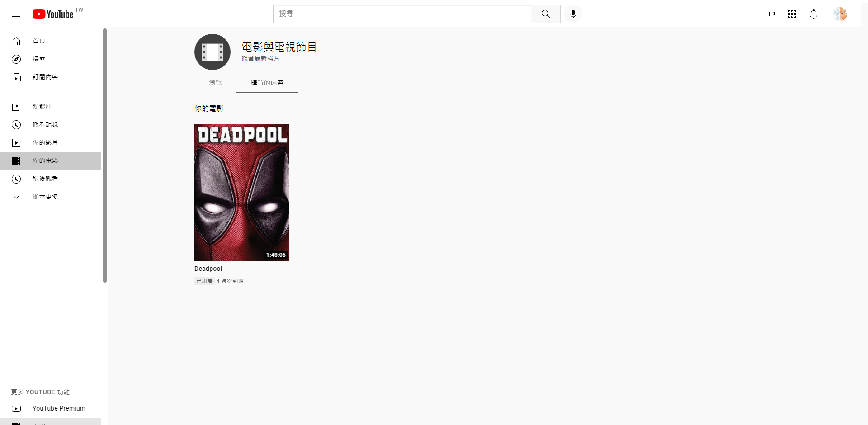Click the 4 週後到期 expiry text
This screenshot has height=425, width=868.
230,281
